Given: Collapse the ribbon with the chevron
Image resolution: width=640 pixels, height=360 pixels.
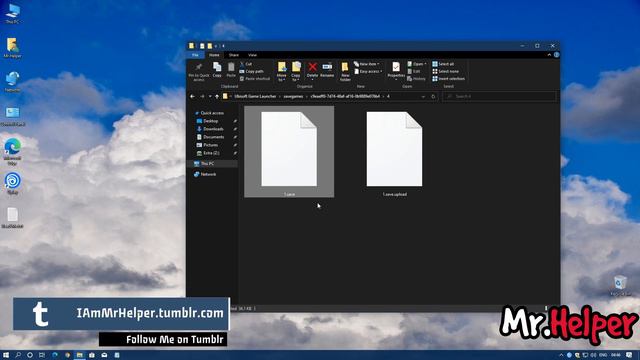Looking at the screenshot, I should coord(549,55).
